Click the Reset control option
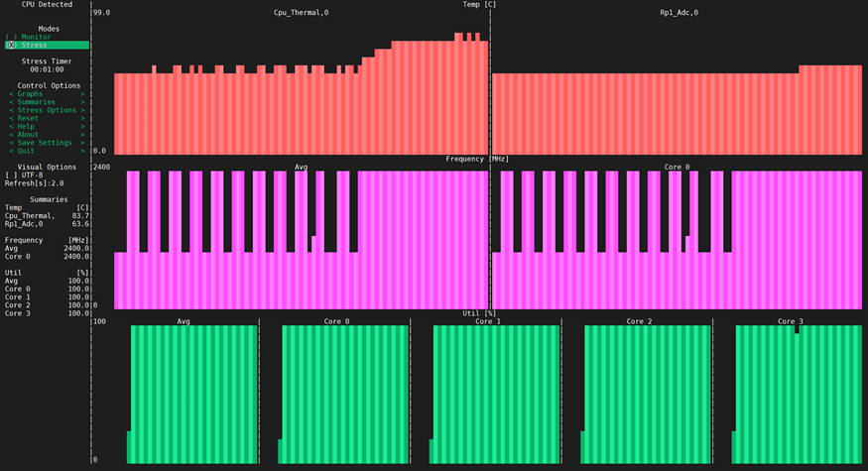868x471 pixels. tap(47, 118)
